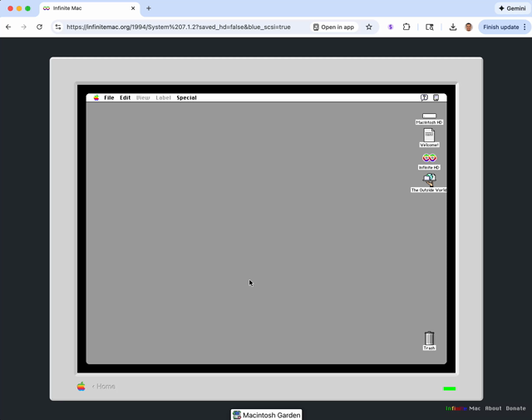
Task: Open the Special menu
Action: pyautogui.click(x=186, y=97)
